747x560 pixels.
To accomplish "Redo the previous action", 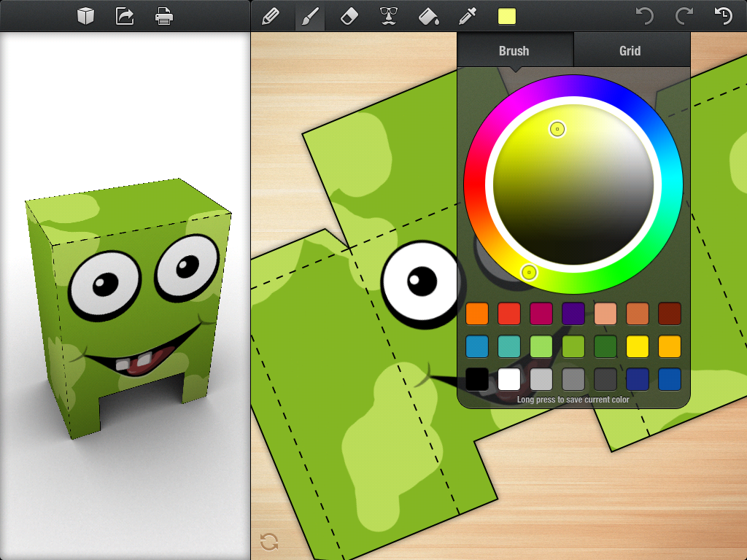I will click(x=684, y=16).
